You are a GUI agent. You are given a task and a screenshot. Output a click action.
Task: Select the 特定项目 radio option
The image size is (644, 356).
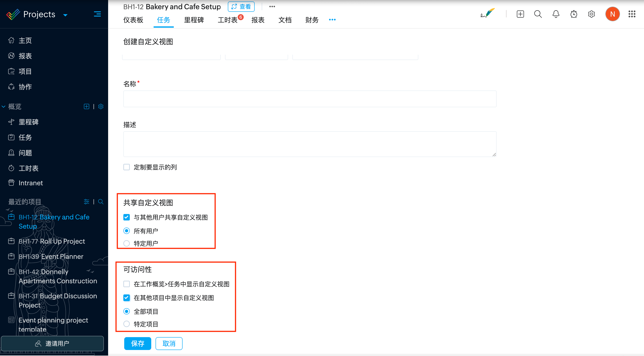click(x=127, y=324)
